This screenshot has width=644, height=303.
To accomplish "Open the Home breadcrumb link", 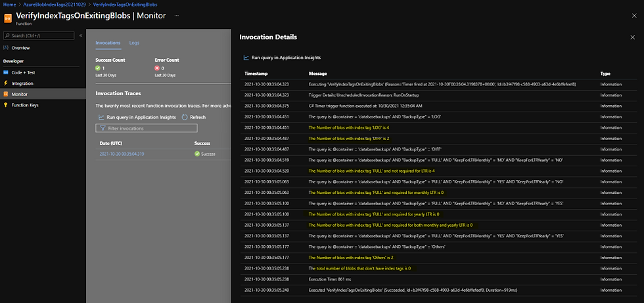I will [9, 5].
